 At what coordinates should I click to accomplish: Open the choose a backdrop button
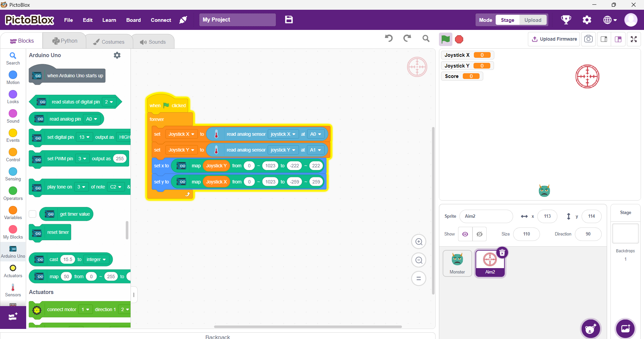626,329
